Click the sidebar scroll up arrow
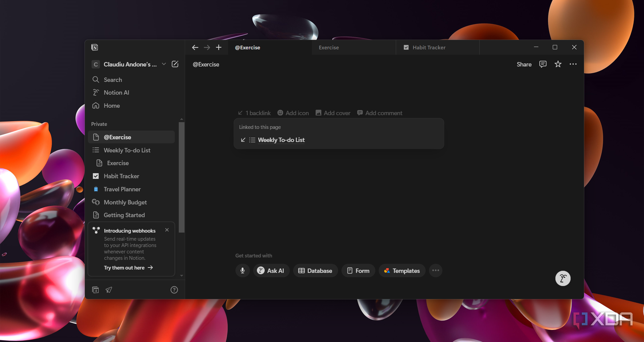The width and height of the screenshot is (644, 342). (181, 119)
